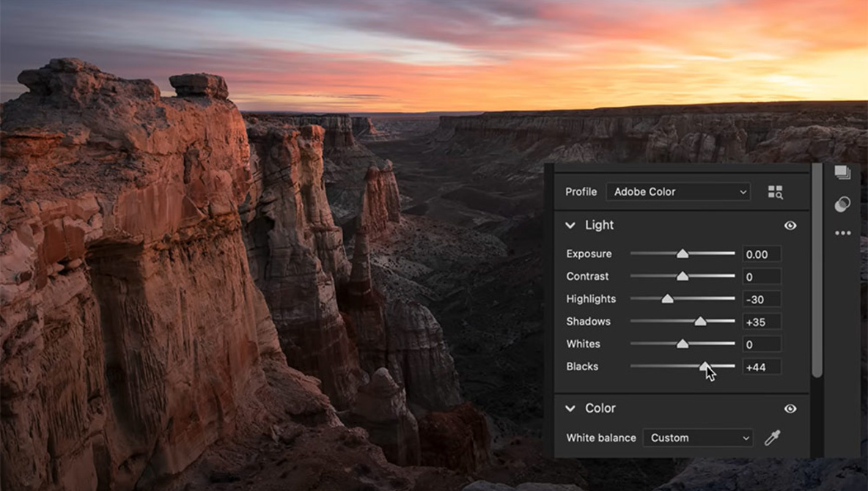The height and width of the screenshot is (491, 868).
Task: Toggle visibility of Light panel edits
Action: click(x=790, y=225)
